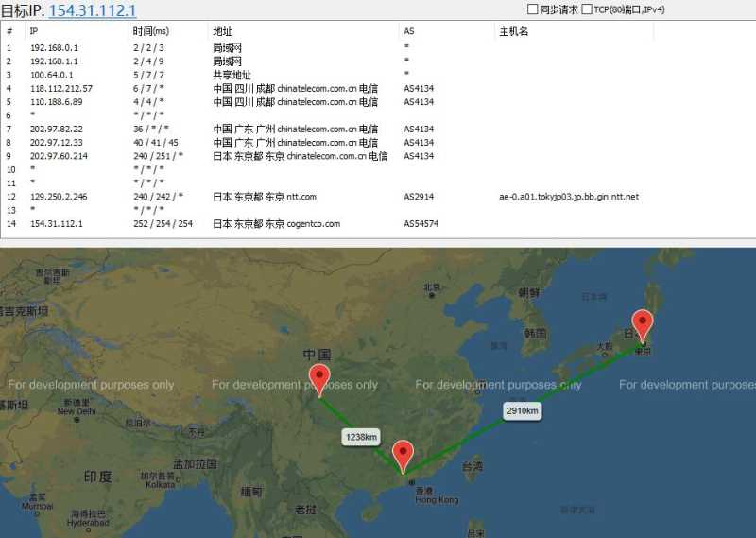Click the time value 240 / 251 / *
756x538 pixels.
click(158, 156)
